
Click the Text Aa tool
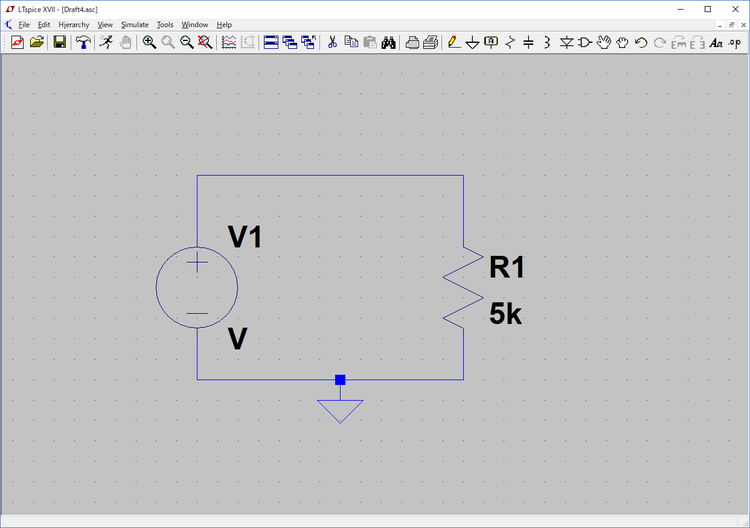click(715, 42)
